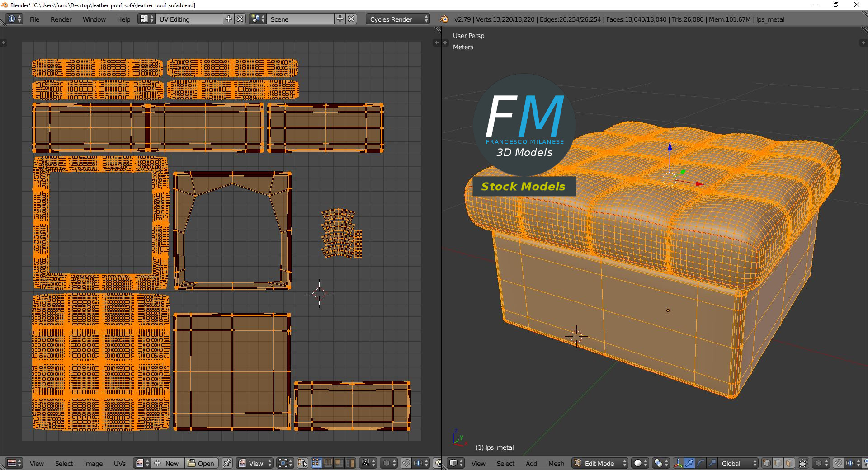The width and height of the screenshot is (868, 470).
Task: Switch to UV island selection mode
Action: click(350, 463)
